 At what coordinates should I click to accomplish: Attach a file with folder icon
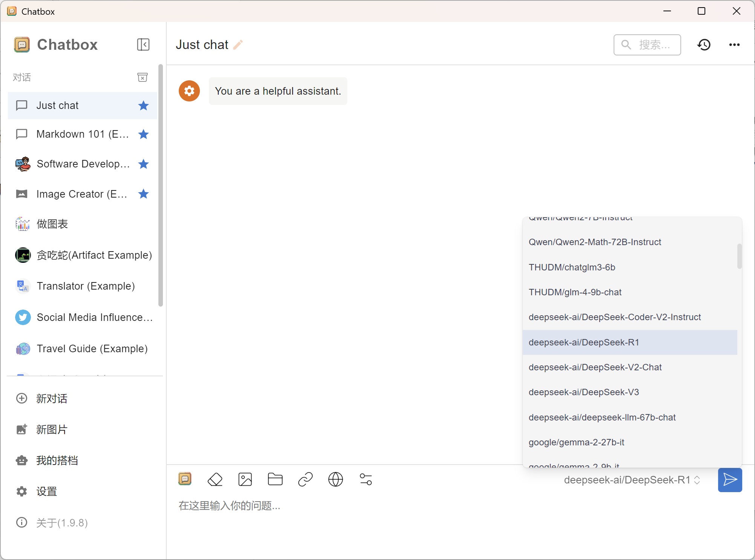(275, 480)
